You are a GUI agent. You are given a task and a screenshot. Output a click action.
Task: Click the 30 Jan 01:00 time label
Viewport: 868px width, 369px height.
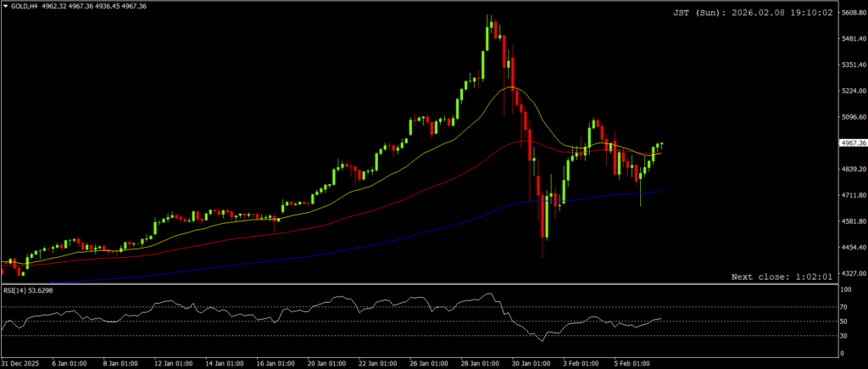pyautogui.click(x=532, y=363)
